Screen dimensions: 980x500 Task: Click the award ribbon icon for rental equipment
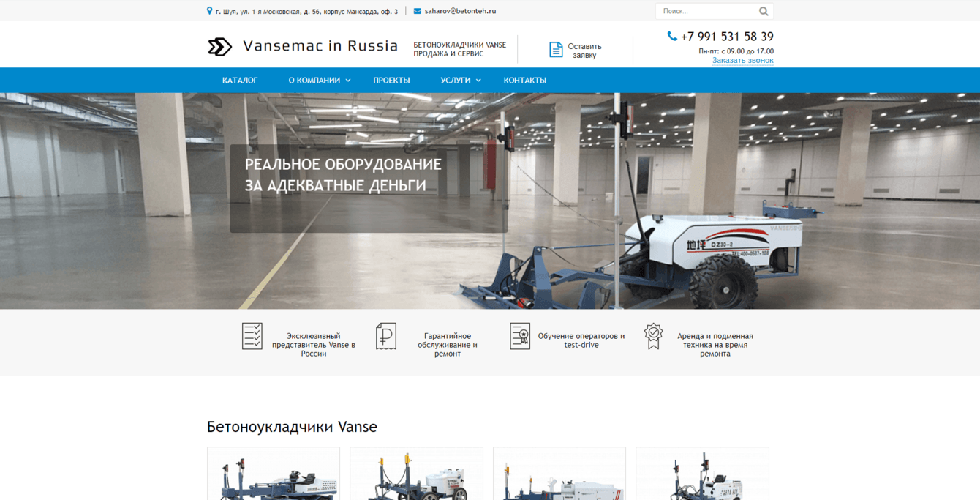pos(652,336)
